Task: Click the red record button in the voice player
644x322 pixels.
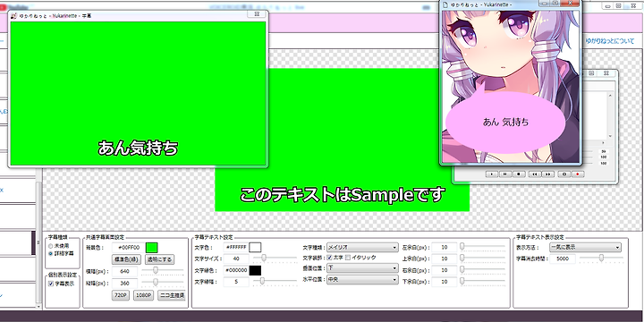Action: click(x=578, y=174)
